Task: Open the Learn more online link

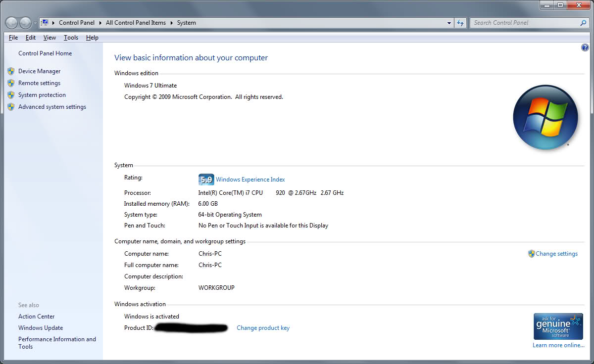Action: pos(558,345)
